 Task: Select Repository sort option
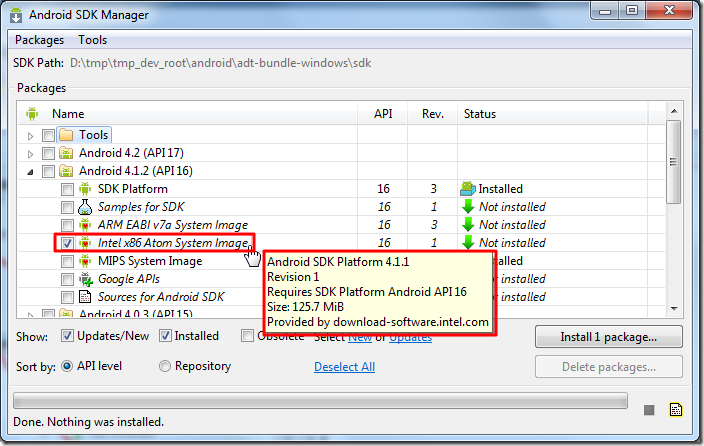click(165, 366)
